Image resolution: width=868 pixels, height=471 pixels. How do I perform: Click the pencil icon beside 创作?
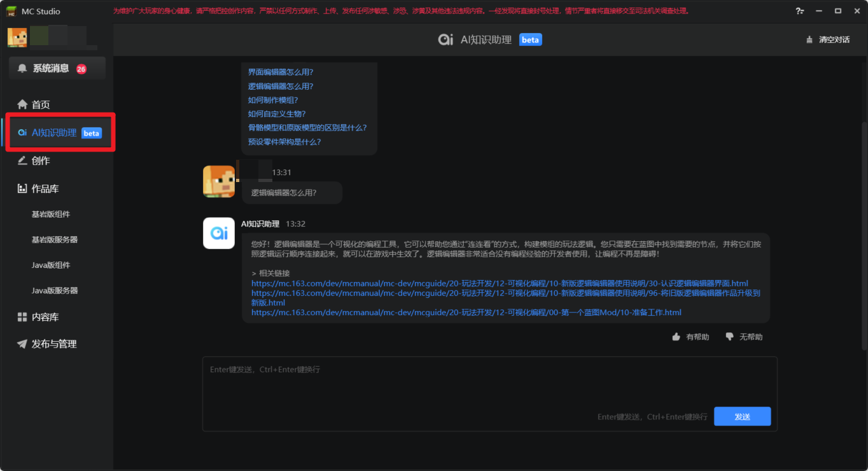point(22,160)
